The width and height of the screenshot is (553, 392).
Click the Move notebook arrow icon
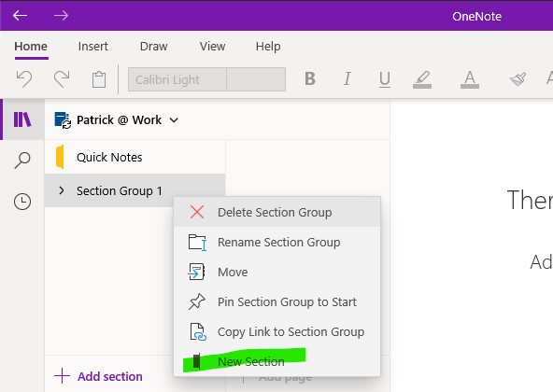(x=196, y=272)
